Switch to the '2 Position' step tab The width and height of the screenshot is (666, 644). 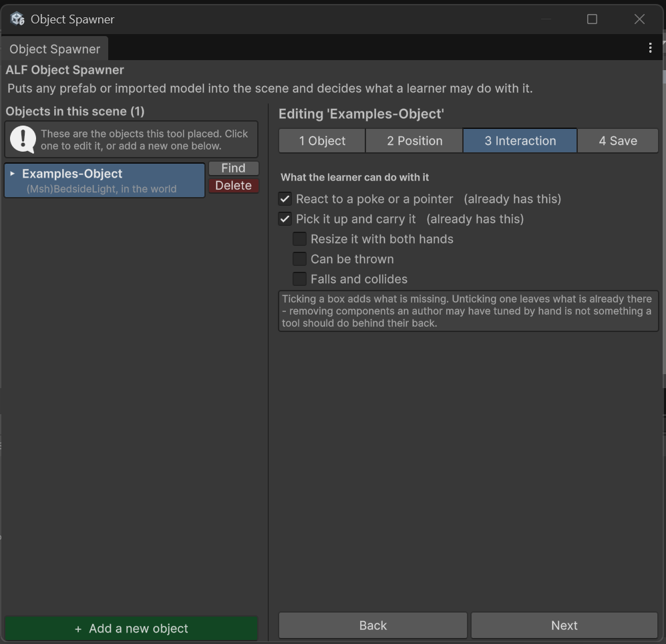click(x=414, y=140)
